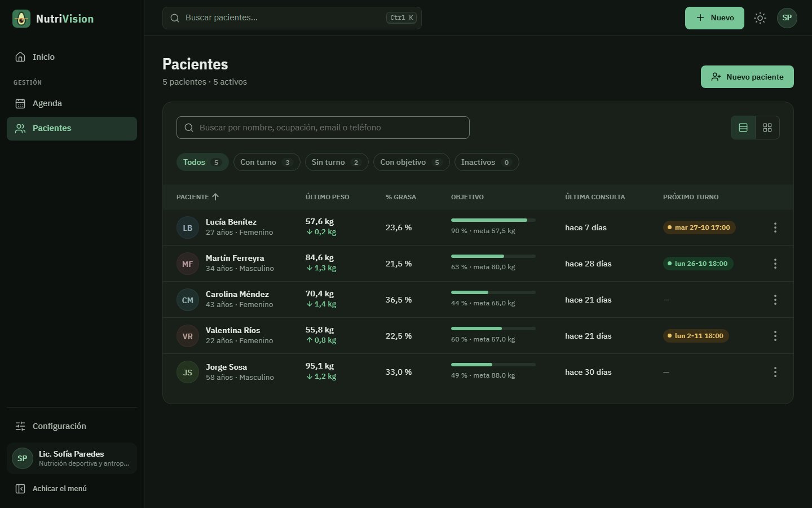Click the 63 % objective progress bar
Viewport: 812px width, 508px height.
coord(493,256)
